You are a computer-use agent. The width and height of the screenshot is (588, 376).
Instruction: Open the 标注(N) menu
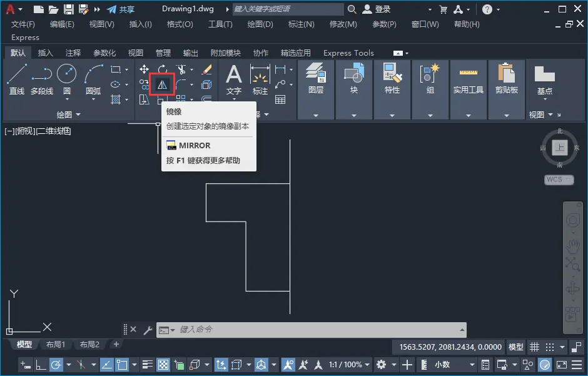301,24
